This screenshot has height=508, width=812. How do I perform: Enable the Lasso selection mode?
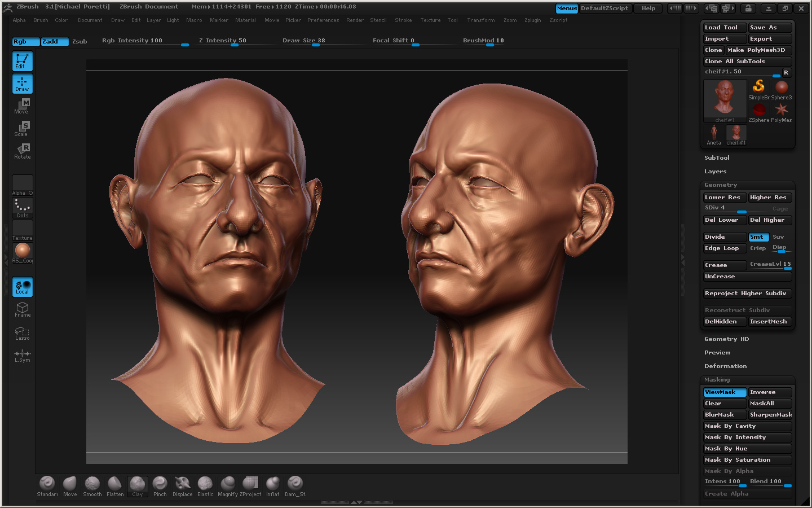tap(23, 332)
